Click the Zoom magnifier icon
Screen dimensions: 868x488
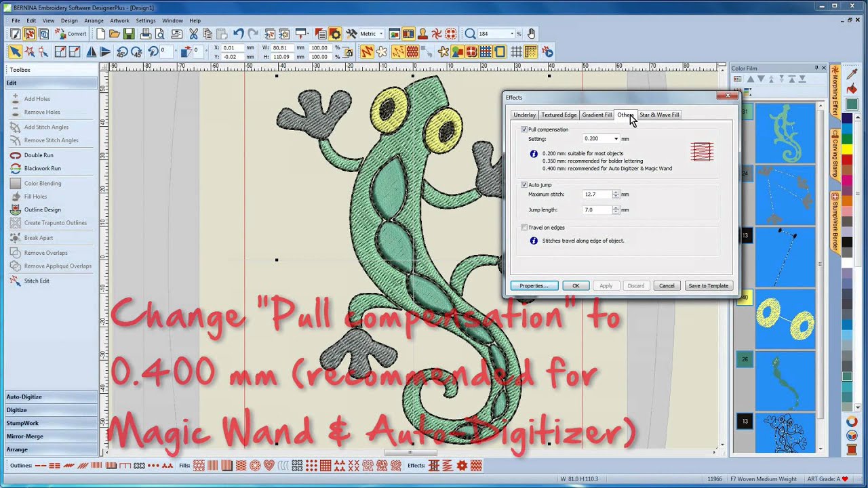470,34
